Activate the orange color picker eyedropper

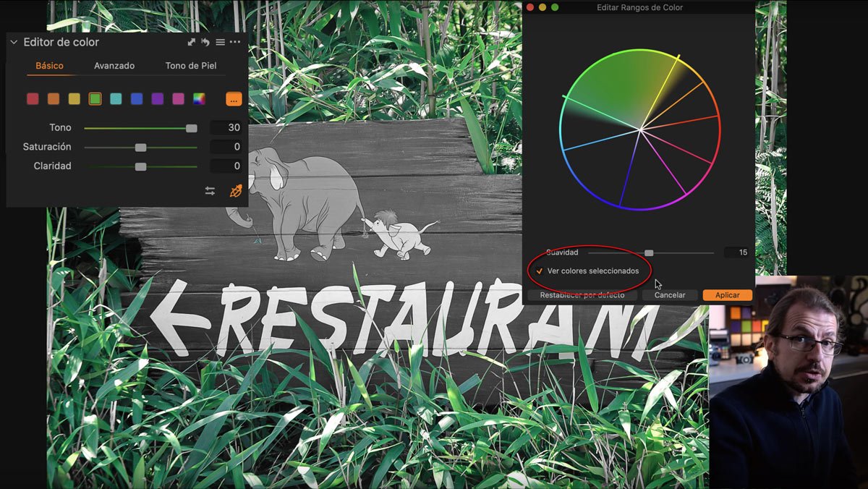click(x=236, y=191)
